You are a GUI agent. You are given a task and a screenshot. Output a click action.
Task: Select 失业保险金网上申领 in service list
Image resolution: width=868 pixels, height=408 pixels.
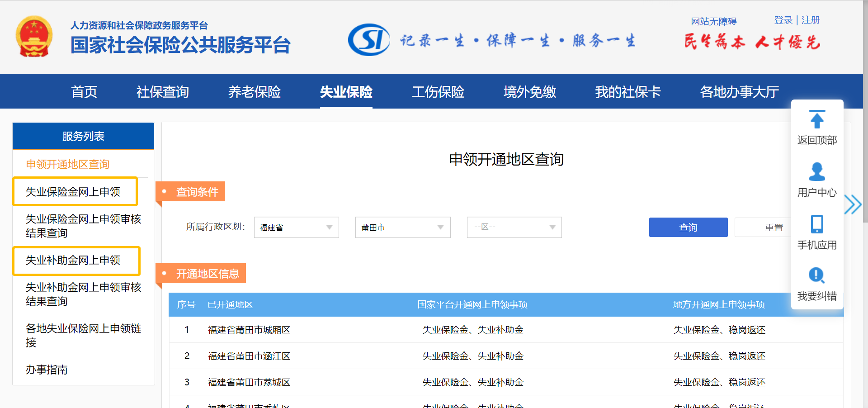73,192
